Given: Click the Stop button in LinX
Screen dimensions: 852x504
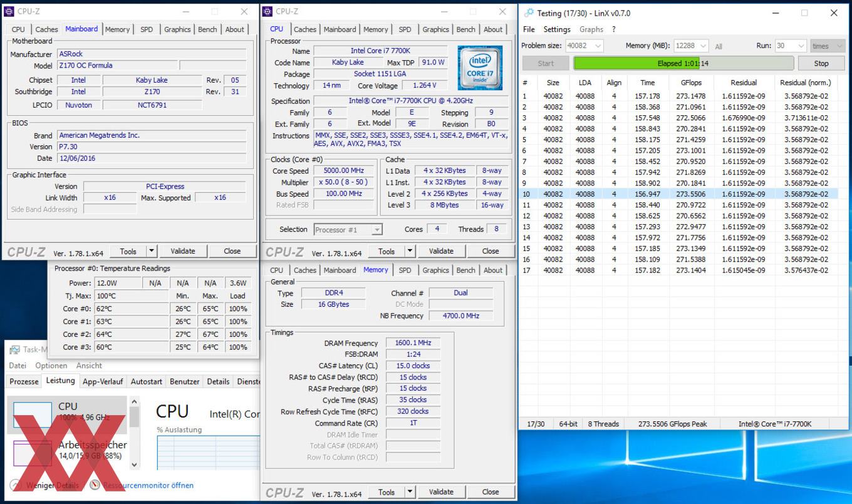Looking at the screenshot, I should 821,63.
